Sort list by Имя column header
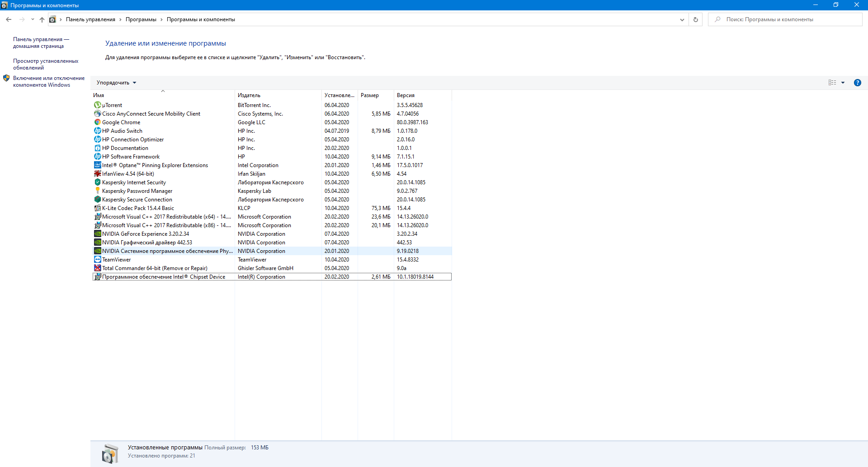This screenshot has width=868, height=467. click(x=163, y=95)
